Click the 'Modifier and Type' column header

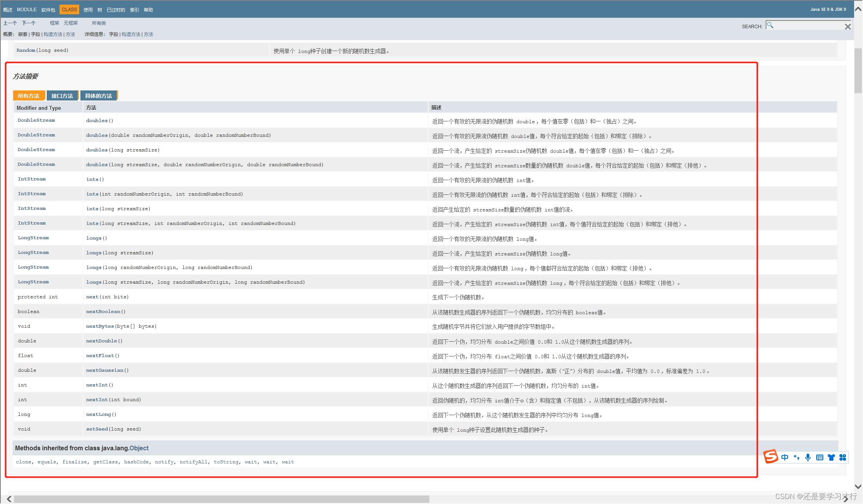[x=39, y=108]
